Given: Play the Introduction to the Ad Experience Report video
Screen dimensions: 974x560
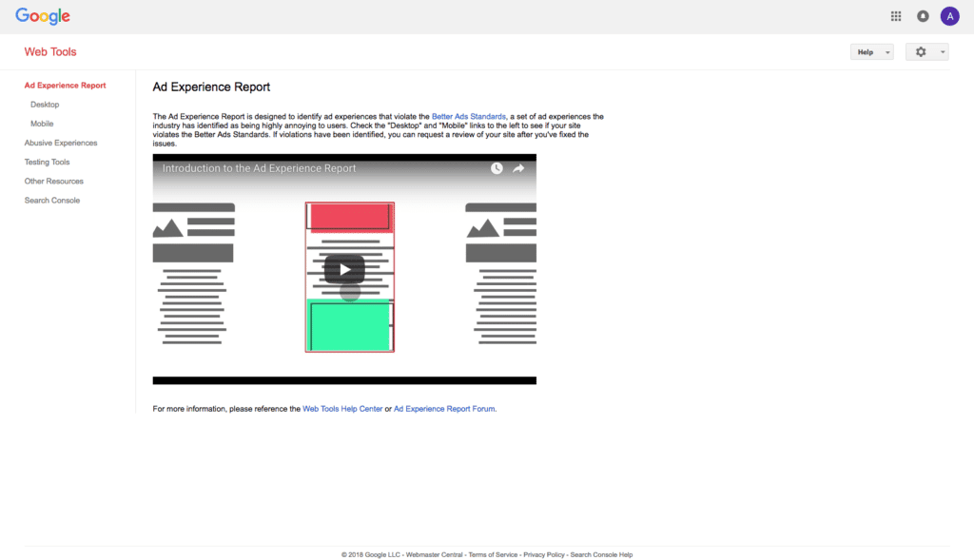Looking at the screenshot, I should point(344,269).
